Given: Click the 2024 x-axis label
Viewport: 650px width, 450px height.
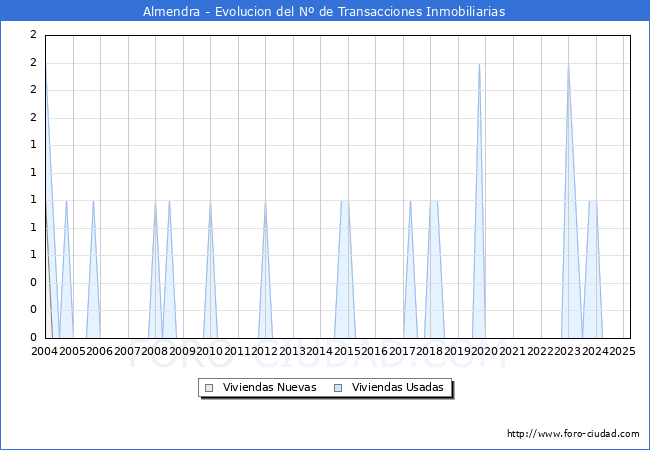Looking at the screenshot, I should click(595, 351).
